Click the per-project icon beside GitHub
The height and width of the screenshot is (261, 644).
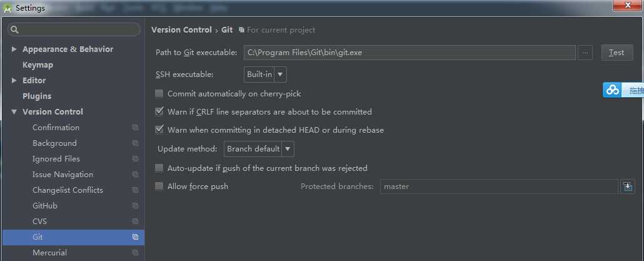[135, 205]
